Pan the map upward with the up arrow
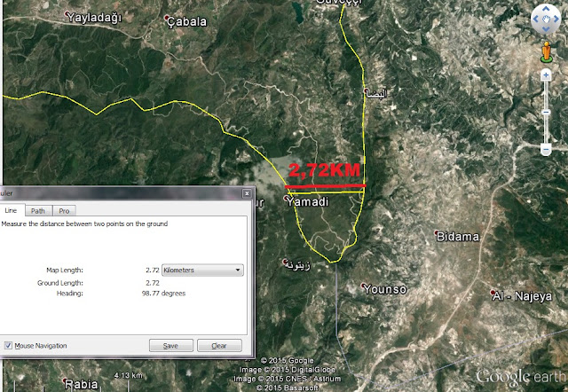568x392 pixels. click(546, 8)
